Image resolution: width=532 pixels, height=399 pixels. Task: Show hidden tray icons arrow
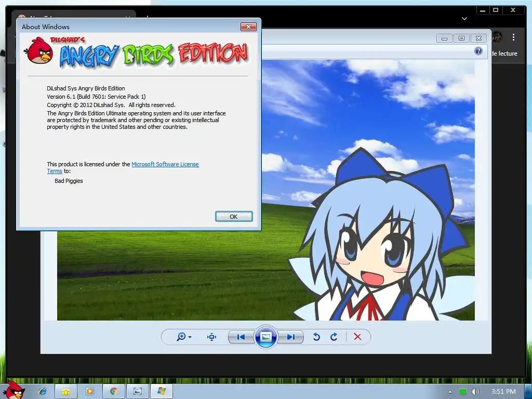pos(450,392)
